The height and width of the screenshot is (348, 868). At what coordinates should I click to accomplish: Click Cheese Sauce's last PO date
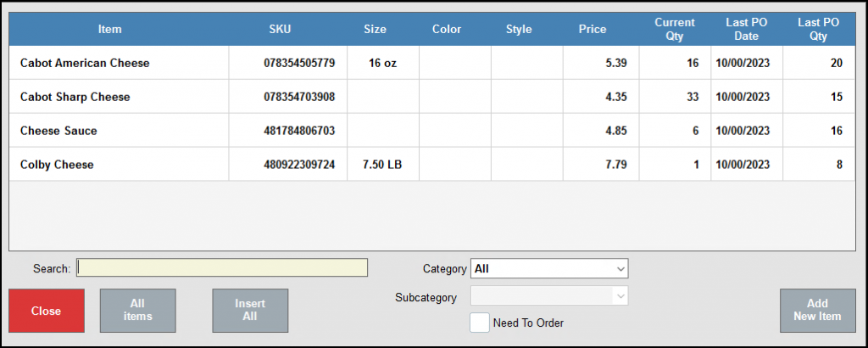coord(743,131)
